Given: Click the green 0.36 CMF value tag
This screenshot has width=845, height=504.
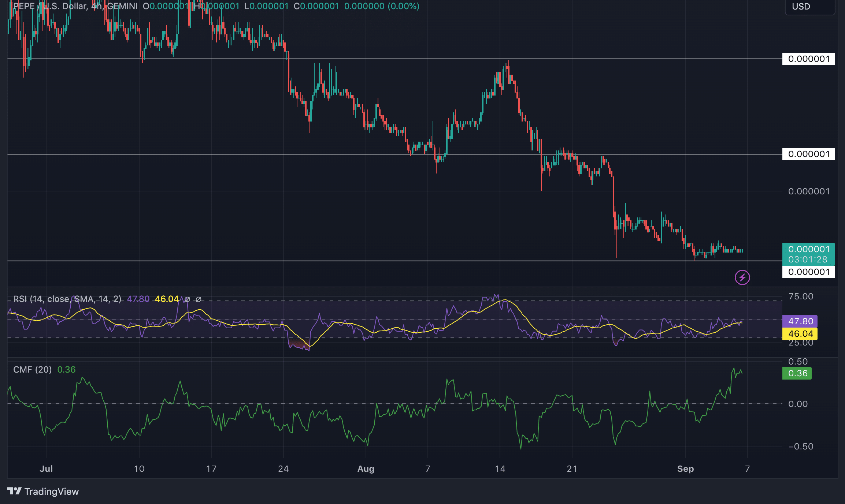Looking at the screenshot, I should pos(797,373).
